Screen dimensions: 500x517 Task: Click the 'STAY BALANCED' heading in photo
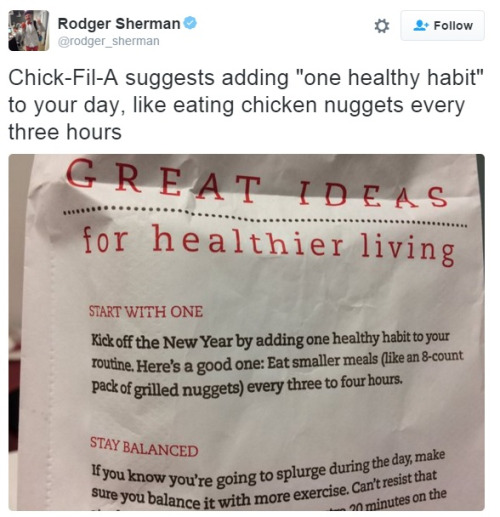pos(144,447)
